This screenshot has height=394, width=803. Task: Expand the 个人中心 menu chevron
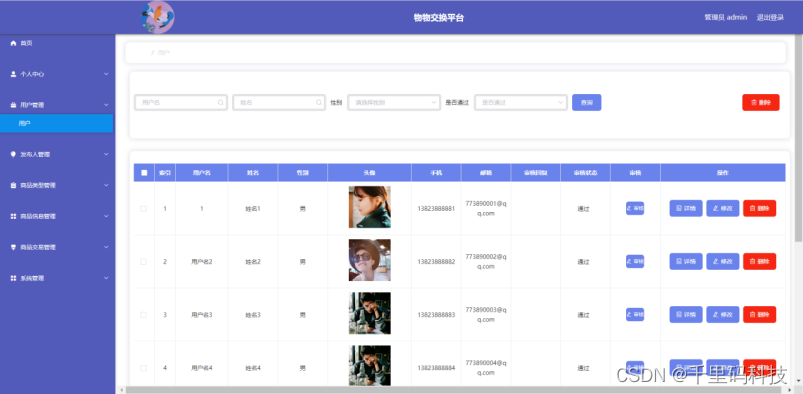[x=106, y=74]
